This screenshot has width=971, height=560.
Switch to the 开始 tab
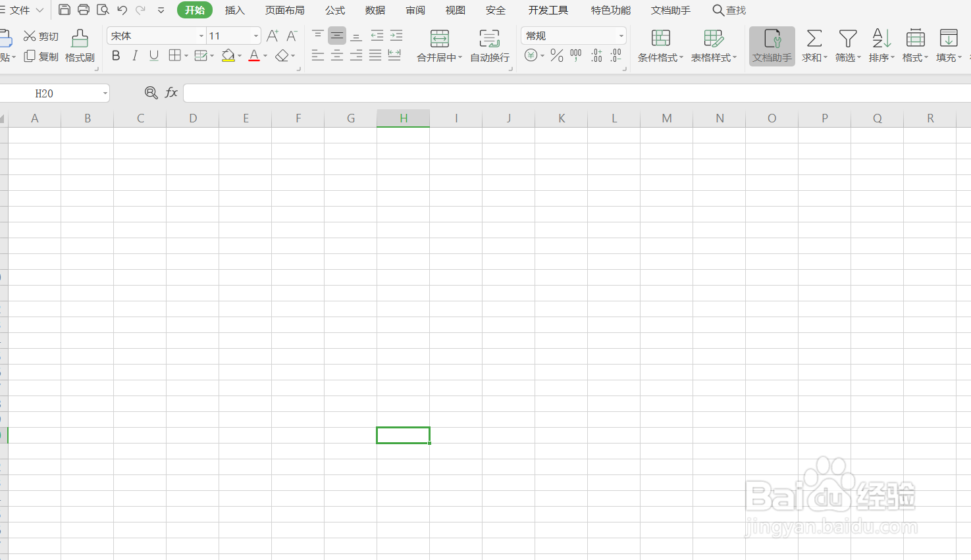point(195,10)
